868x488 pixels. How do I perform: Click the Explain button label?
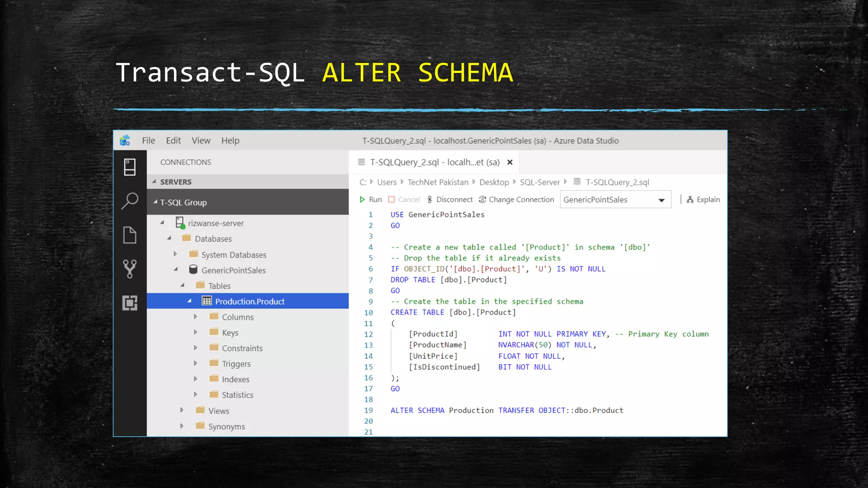[708, 200]
